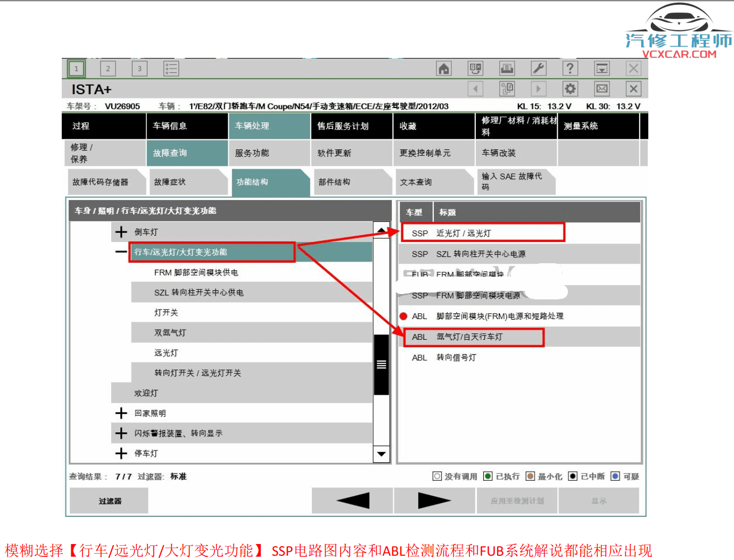Image resolution: width=734 pixels, height=560 pixels.
Task: Expand the 回家照明 node
Action: pos(121,413)
